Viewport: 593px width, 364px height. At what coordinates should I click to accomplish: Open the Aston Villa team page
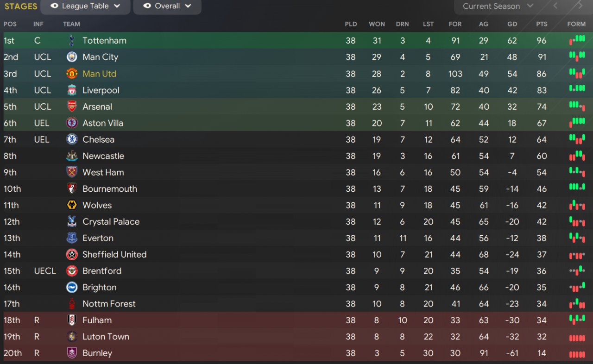(x=103, y=123)
